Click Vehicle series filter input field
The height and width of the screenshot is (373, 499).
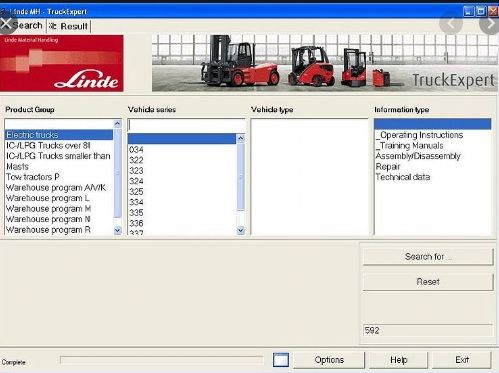[186, 125]
